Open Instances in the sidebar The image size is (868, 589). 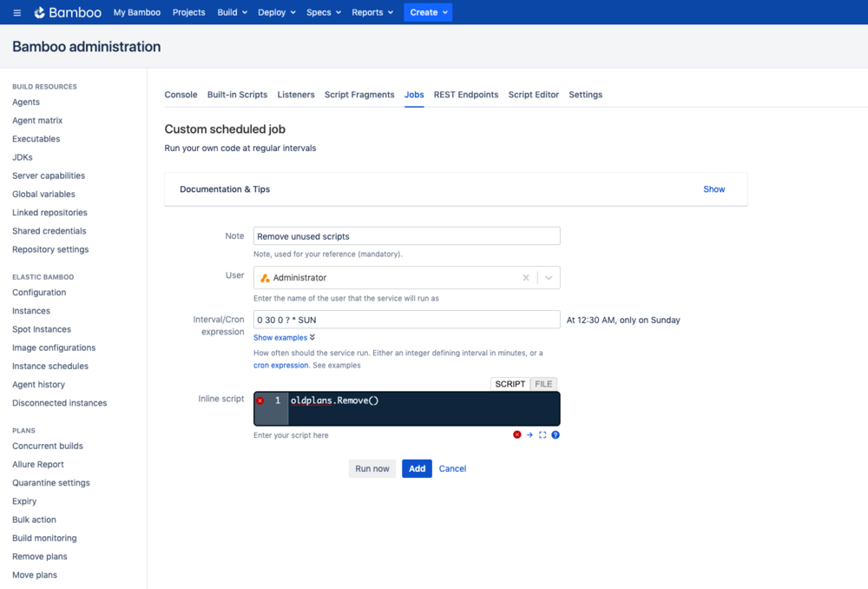point(31,311)
